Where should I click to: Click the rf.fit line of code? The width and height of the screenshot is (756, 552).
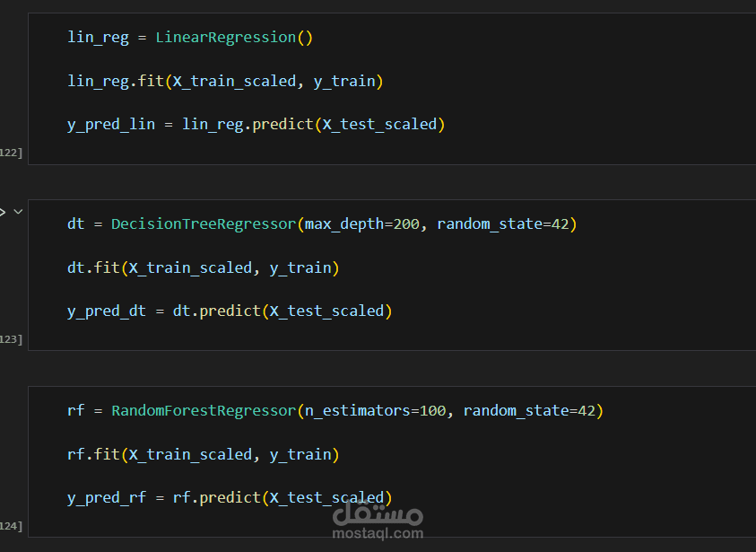pos(203,454)
